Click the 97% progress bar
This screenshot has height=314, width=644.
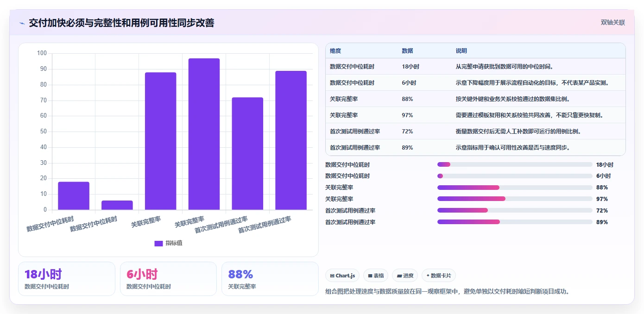point(515,199)
